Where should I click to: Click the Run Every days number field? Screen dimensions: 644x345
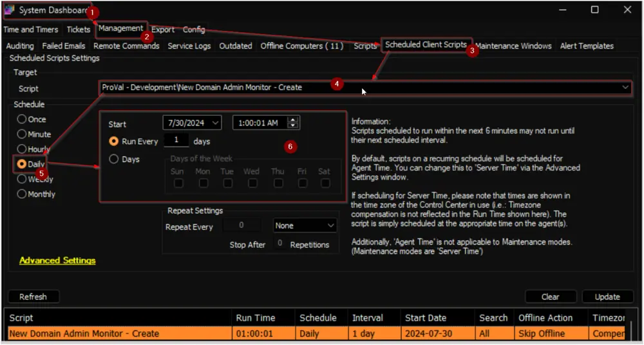click(176, 140)
